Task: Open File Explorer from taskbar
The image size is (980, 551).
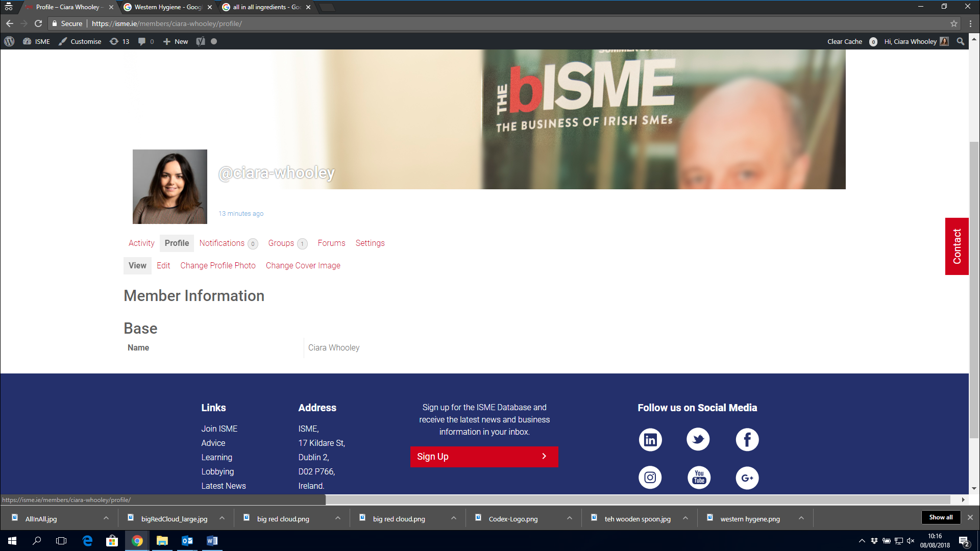Action: (x=162, y=541)
